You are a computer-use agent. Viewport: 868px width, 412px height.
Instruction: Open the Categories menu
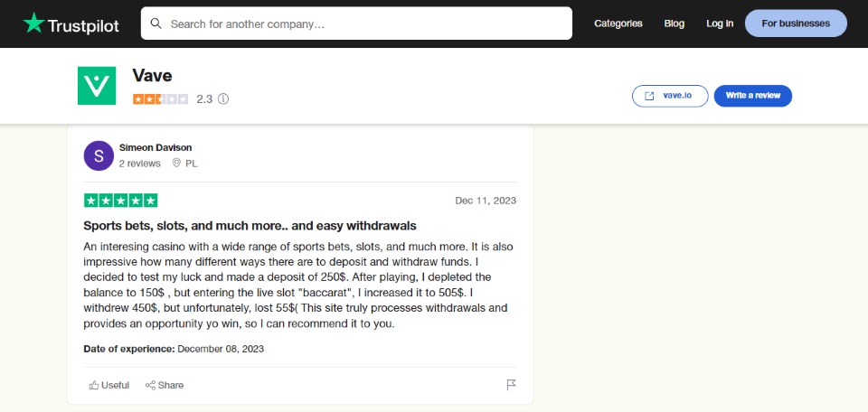pos(618,23)
